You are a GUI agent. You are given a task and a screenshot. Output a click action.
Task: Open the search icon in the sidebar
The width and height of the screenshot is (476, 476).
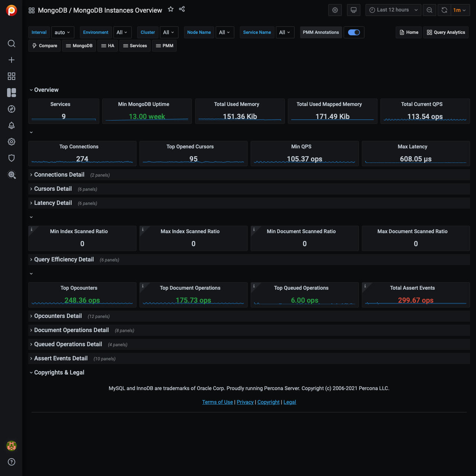(x=12, y=44)
